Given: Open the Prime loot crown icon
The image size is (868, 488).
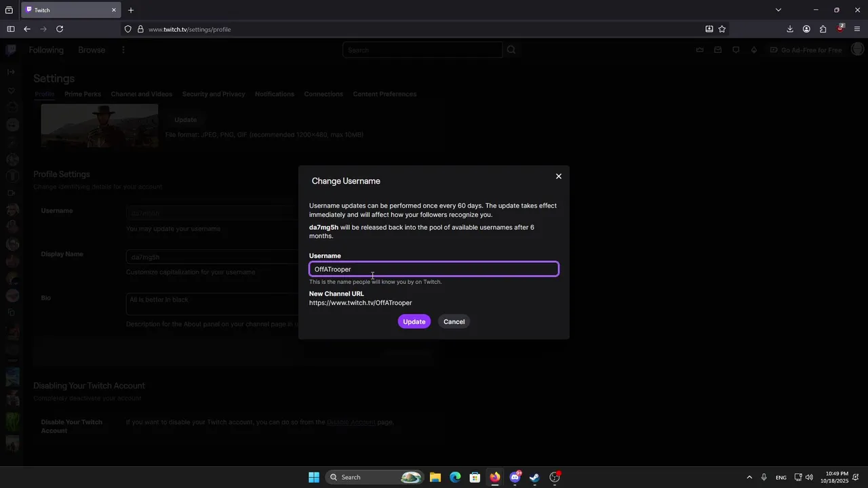Looking at the screenshot, I should (701, 50).
